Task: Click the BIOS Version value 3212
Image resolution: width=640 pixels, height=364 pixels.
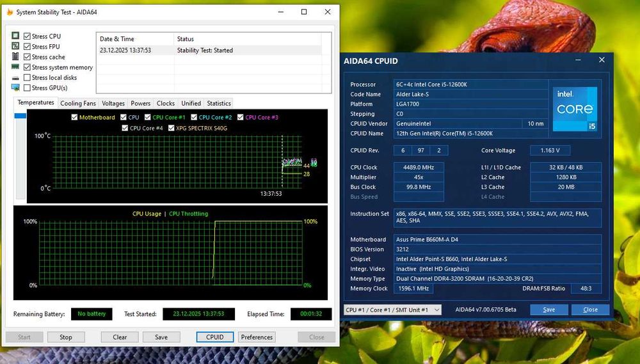Action: (497, 249)
